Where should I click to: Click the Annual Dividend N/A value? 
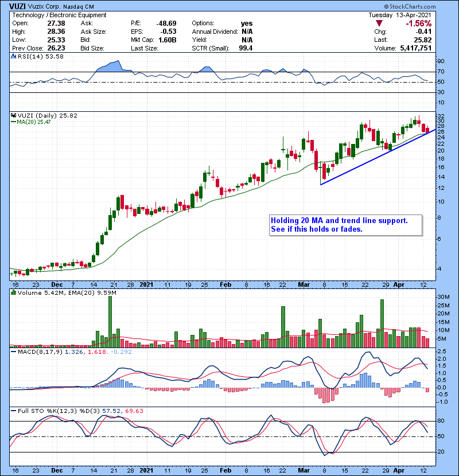click(247, 32)
